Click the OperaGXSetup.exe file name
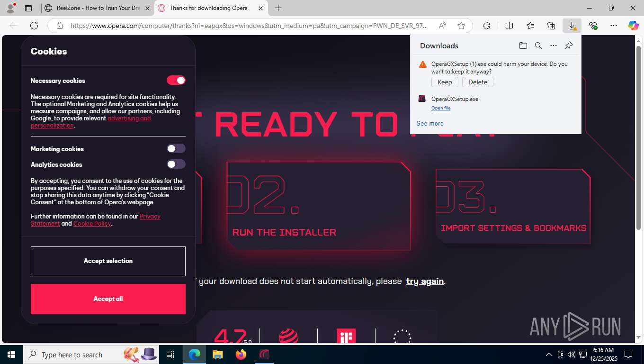This screenshot has width=644, height=364. coord(455,99)
